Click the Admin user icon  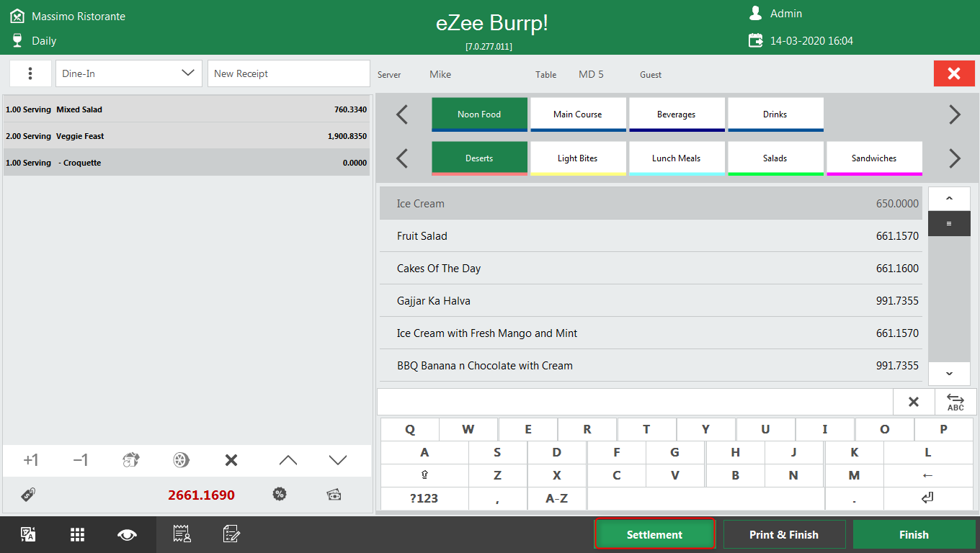coord(755,13)
